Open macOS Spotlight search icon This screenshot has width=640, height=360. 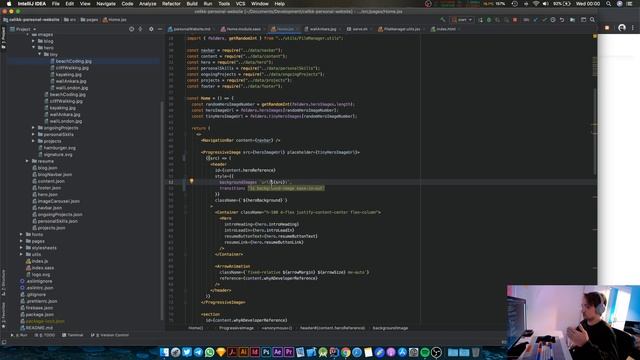(x=608, y=4)
